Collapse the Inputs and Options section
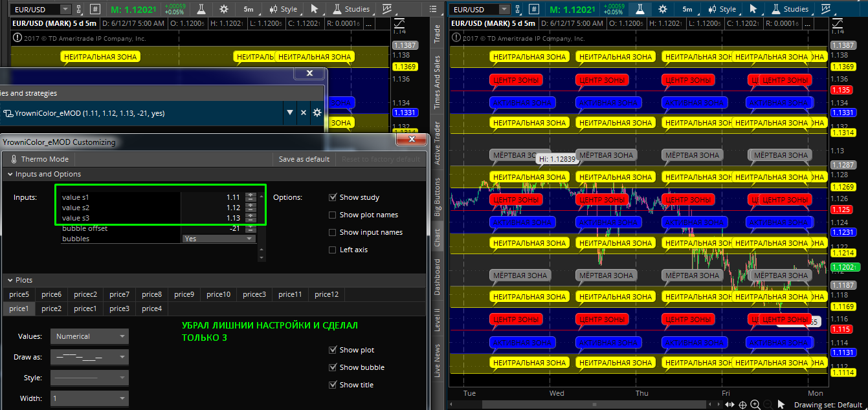The image size is (868, 410). (x=10, y=174)
